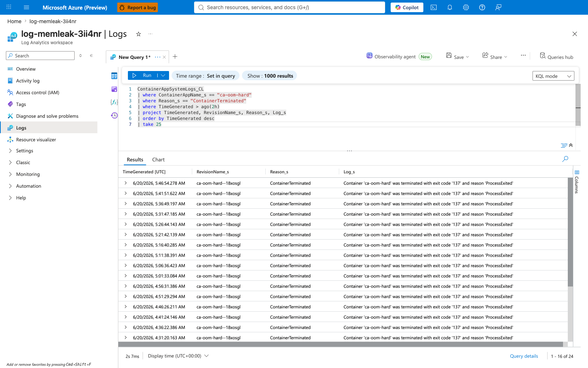Open Query details link

(x=524, y=356)
